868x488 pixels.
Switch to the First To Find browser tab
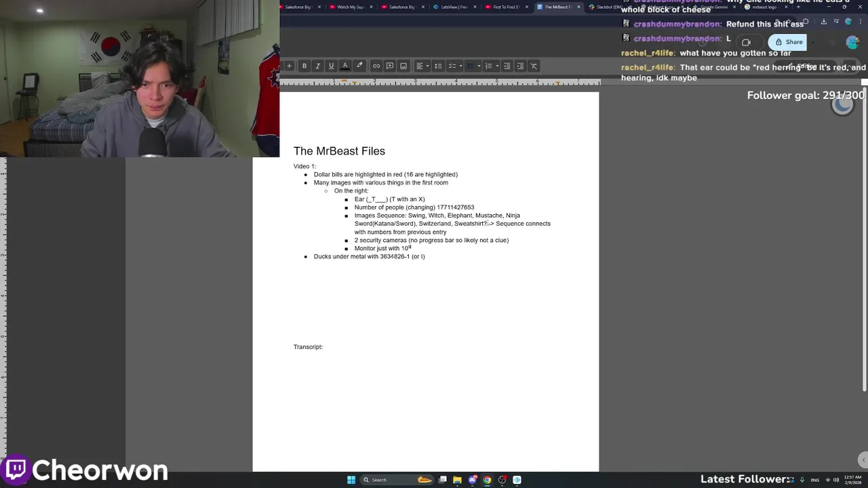[x=505, y=7]
